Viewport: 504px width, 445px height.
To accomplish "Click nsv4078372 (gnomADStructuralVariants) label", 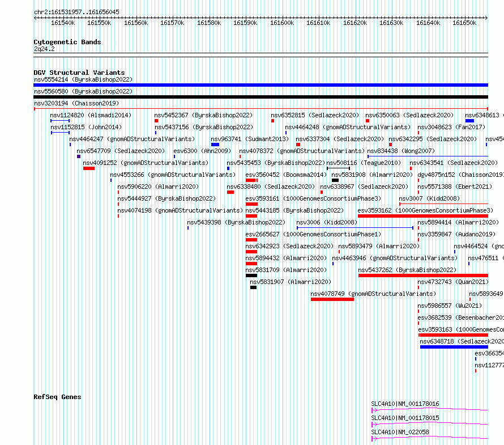I will pyautogui.click(x=302, y=151).
